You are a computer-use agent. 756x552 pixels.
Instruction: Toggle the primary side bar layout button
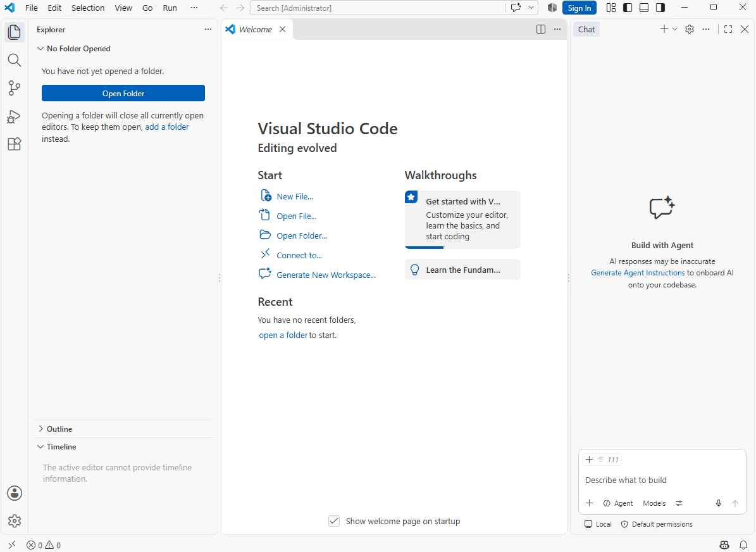628,8
